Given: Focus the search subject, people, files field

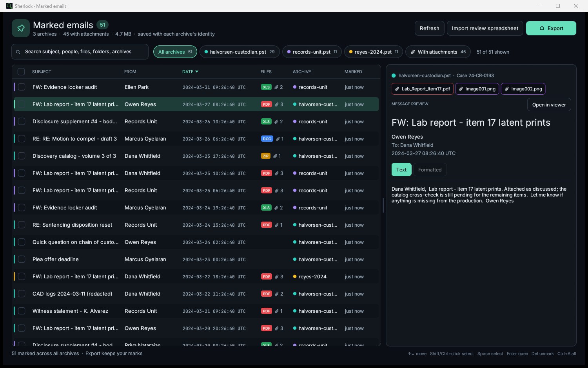Looking at the screenshot, I should click(x=80, y=52).
